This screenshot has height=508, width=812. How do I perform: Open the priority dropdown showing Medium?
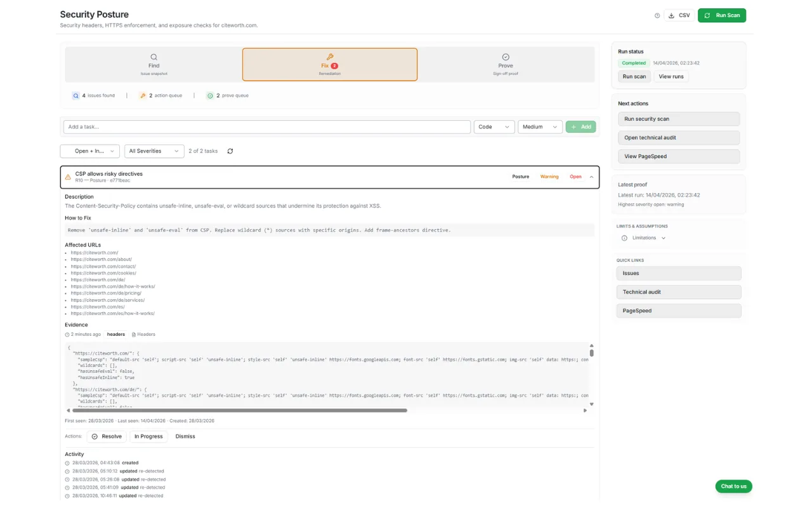click(x=540, y=127)
